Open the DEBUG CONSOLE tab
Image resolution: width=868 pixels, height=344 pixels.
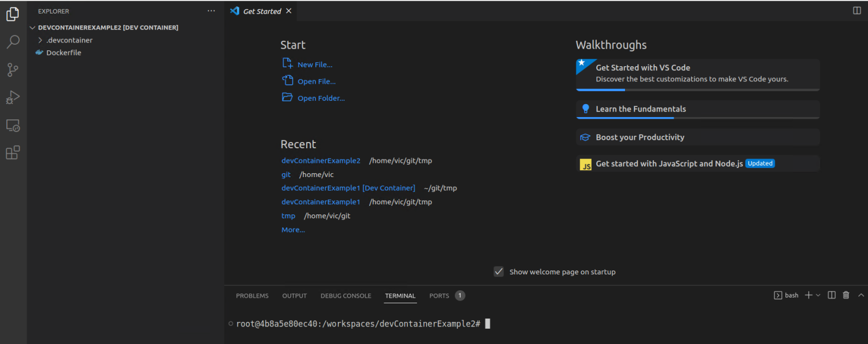(x=345, y=295)
